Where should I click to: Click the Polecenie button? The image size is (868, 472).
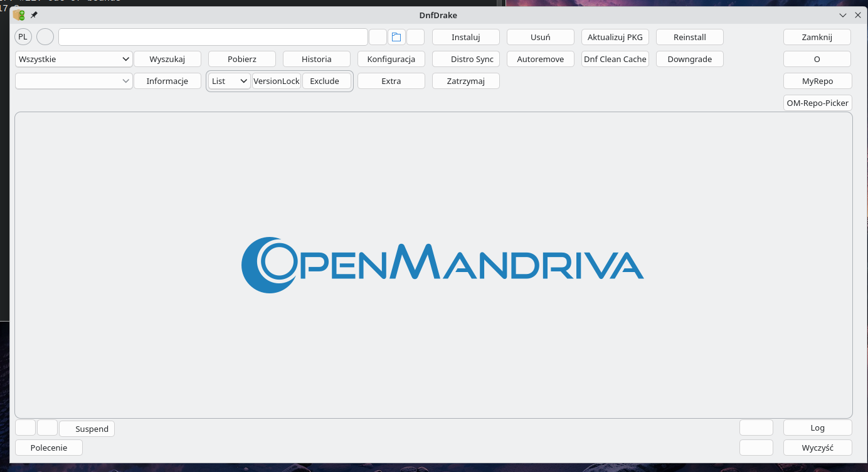pos(49,448)
